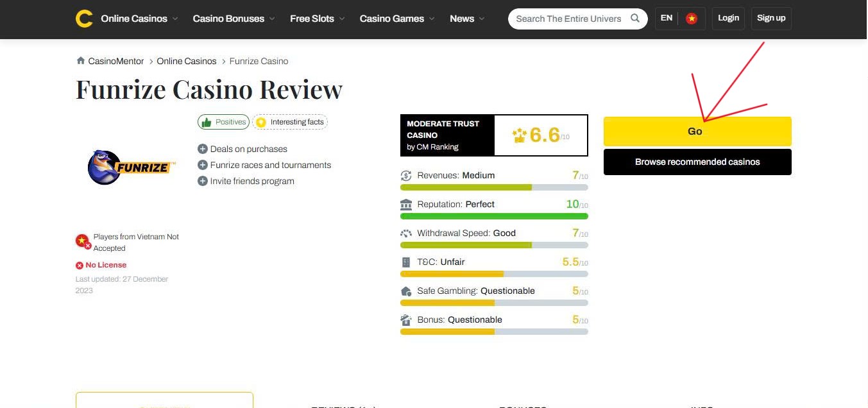Click the crown stars rating icon

click(x=520, y=135)
